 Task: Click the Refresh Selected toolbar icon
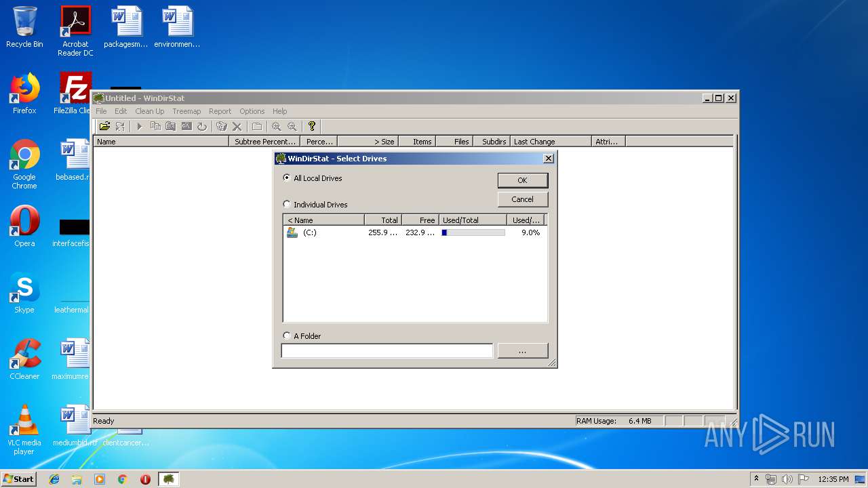pyautogui.click(x=202, y=126)
